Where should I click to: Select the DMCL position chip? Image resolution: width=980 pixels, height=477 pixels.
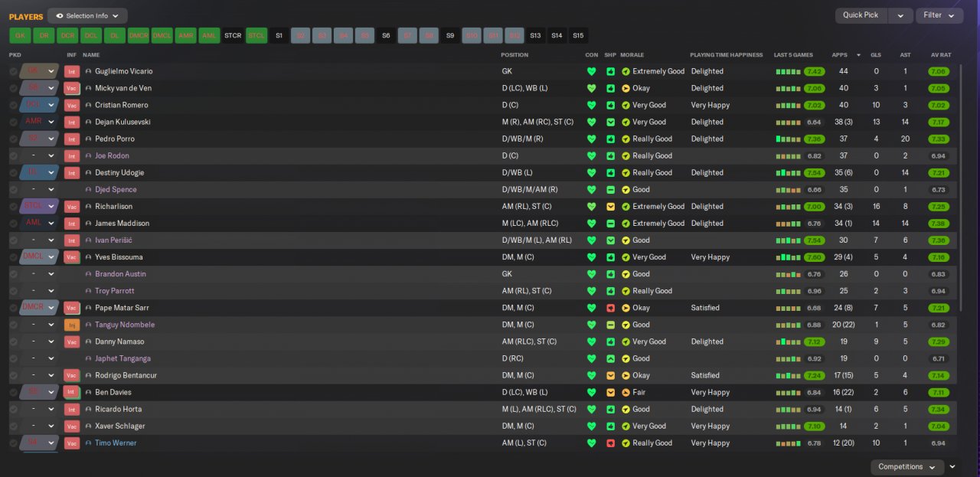(x=162, y=35)
